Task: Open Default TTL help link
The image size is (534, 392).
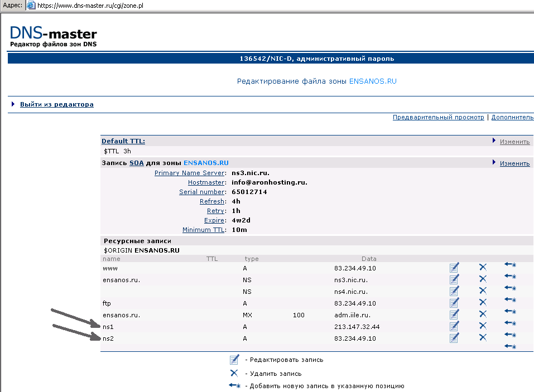Action: click(123, 141)
